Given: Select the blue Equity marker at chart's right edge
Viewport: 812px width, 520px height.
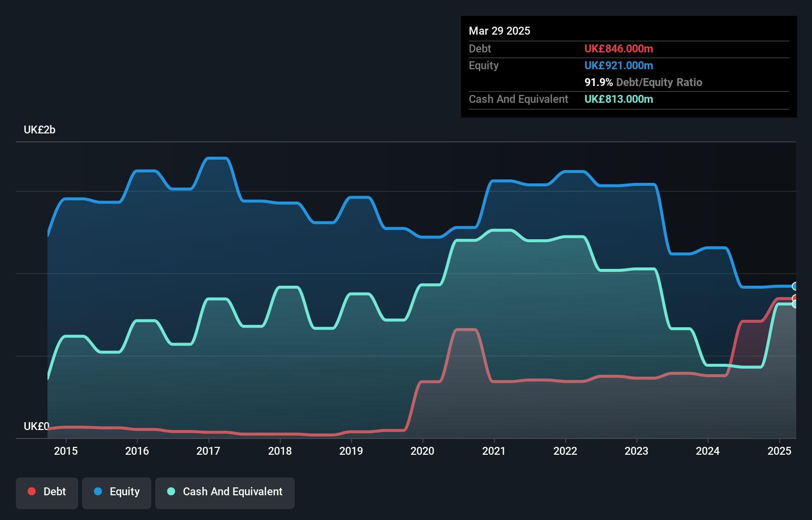Looking at the screenshot, I should coord(795,286).
